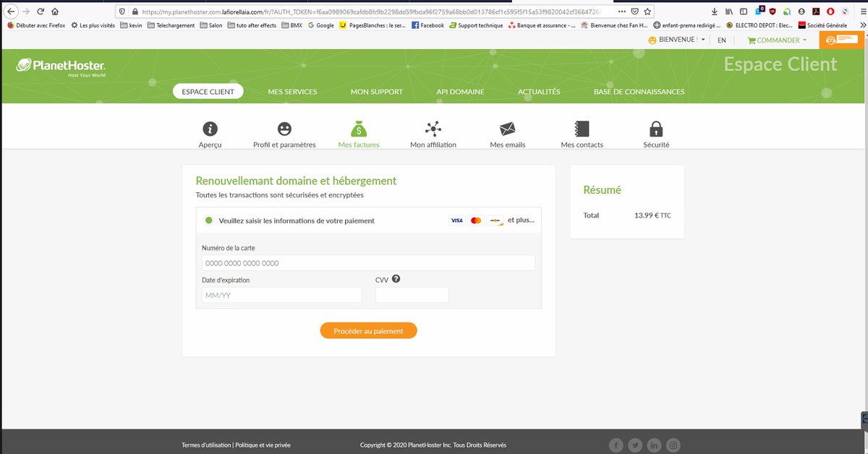Screen dimensions: 868x454
Task: Open the Termes d'utilisation link
Action: pyautogui.click(x=206, y=445)
